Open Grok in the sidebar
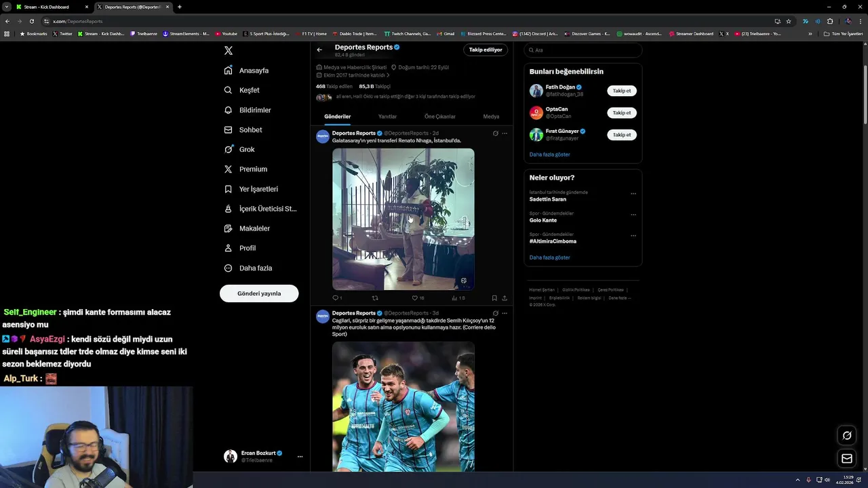The width and height of the screenshot is (868, 488). (239, 149)
